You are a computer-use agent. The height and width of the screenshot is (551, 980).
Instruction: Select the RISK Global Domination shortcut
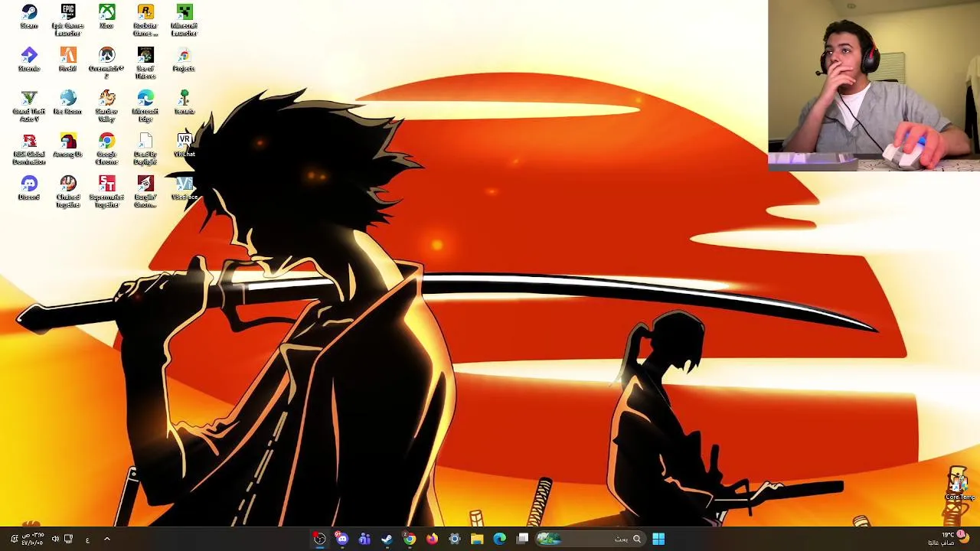tap(29, 148)
